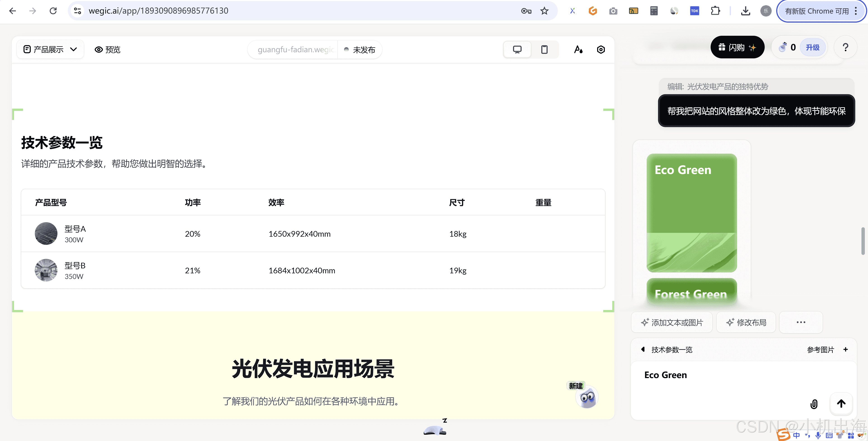The width and height of the screenshot is (868, 441).
Task: Send the message with up arrow
Action: point(841,404)
